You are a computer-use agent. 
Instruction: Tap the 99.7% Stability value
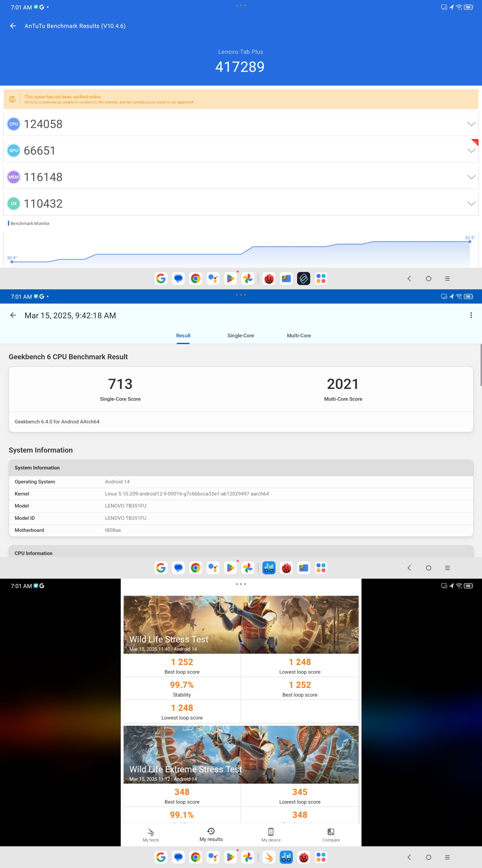click(x=182, y=685)
